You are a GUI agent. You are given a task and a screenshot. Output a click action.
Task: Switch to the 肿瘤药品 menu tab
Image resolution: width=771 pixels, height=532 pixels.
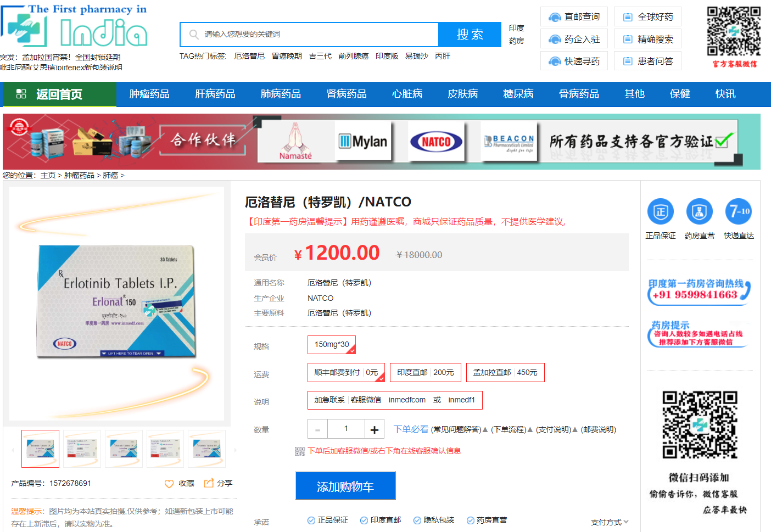149,94
